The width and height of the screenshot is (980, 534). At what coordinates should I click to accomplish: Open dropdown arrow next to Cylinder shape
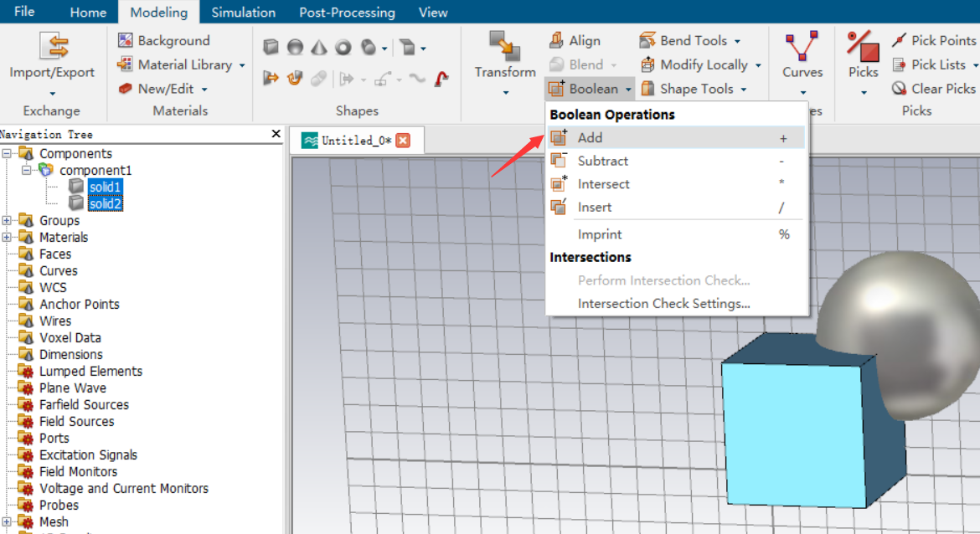(x=384, y=48)
